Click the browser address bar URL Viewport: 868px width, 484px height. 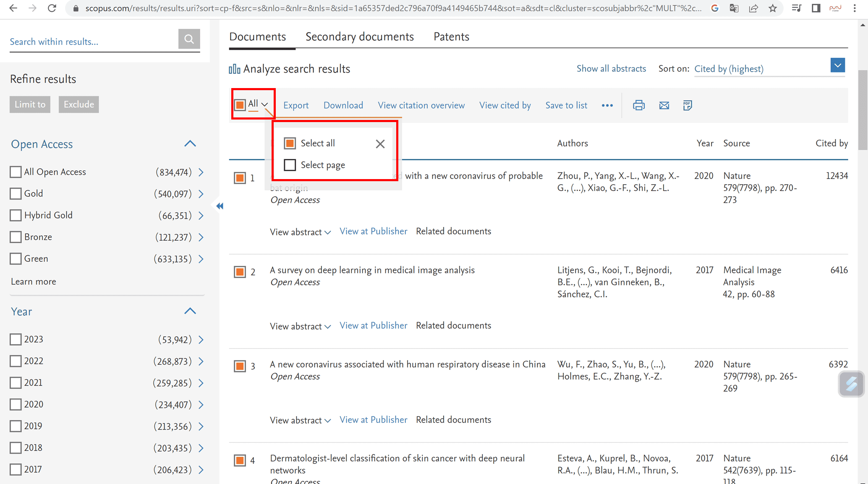tap(393, 8)
